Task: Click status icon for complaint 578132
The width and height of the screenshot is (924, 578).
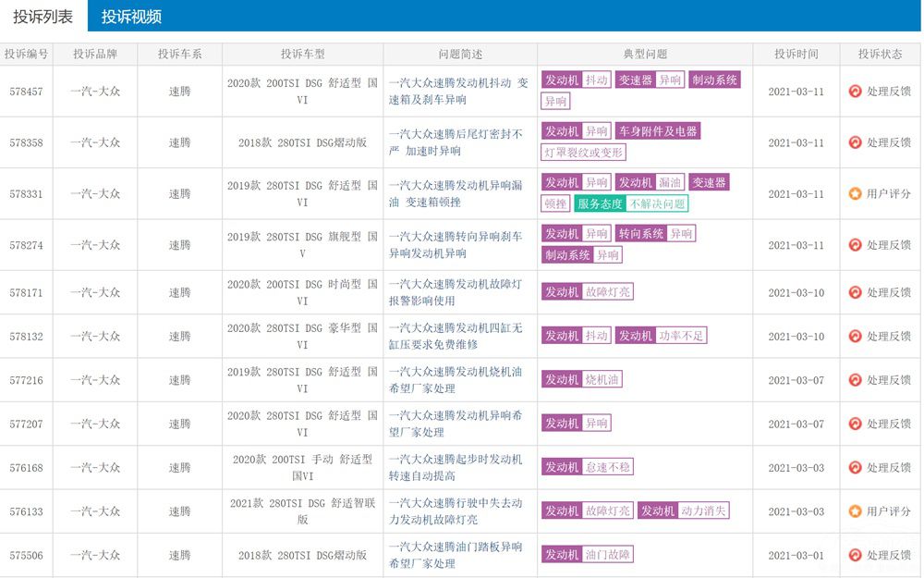Action: [855, 337]
